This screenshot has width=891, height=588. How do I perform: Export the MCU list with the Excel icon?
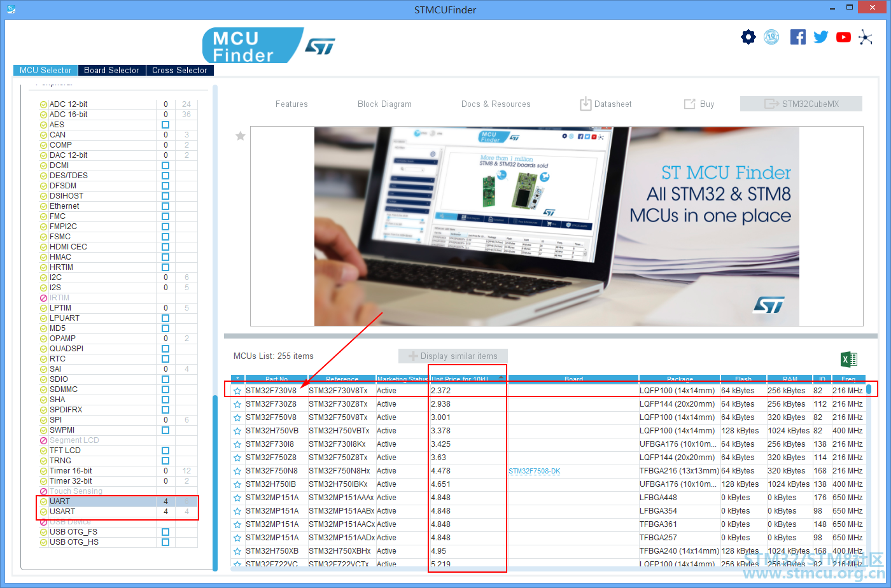[849, 360]
